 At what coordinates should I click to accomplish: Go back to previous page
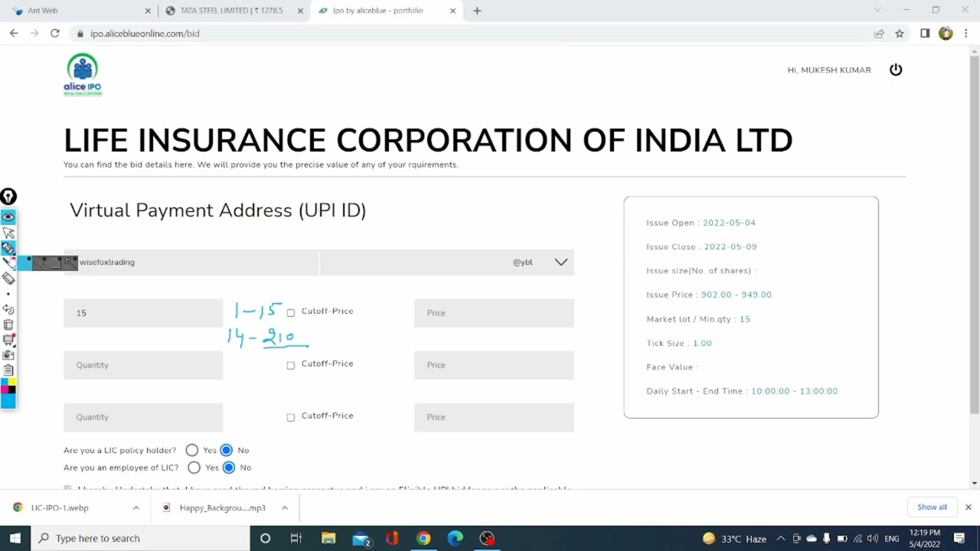[14, 34]
